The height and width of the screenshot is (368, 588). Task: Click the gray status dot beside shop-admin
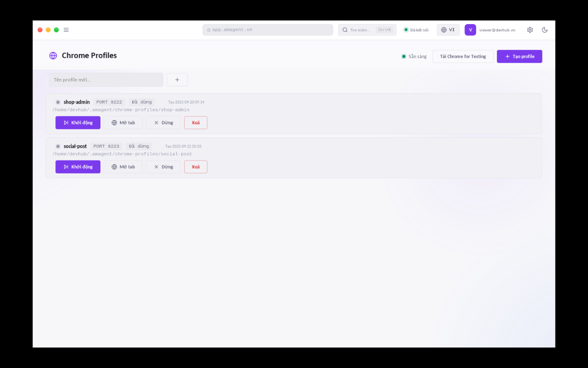[58, 102]
